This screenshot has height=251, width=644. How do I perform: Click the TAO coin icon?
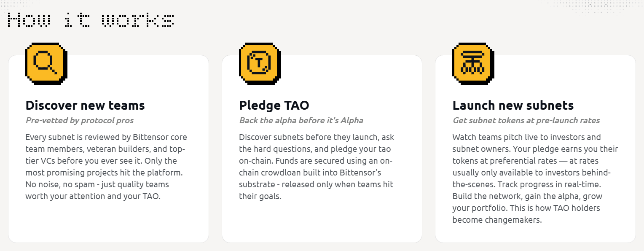pyautogui.click(x=259, y=62)
